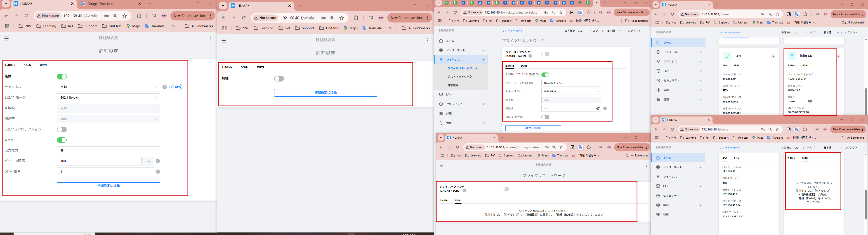Bookmark page via star in Google Translate tab window

125,16
